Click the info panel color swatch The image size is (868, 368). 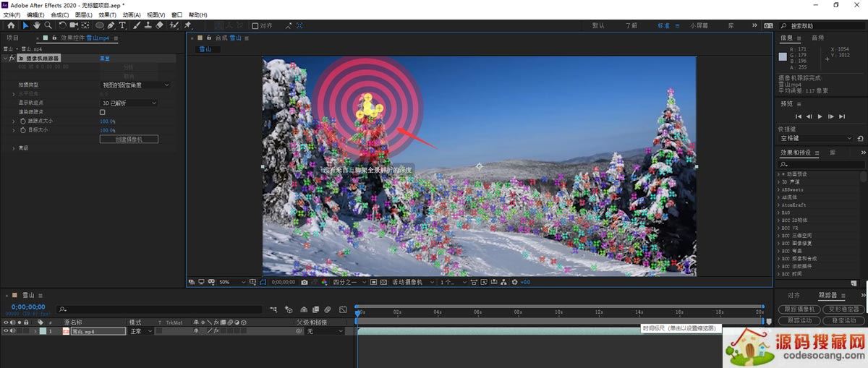point(783,56)
